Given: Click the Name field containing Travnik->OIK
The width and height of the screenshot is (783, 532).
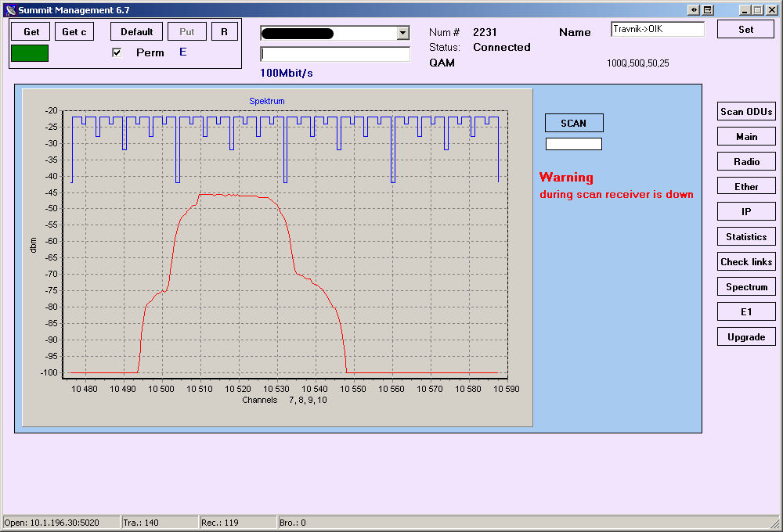Looking at the screenshot, I should [657, 29].
